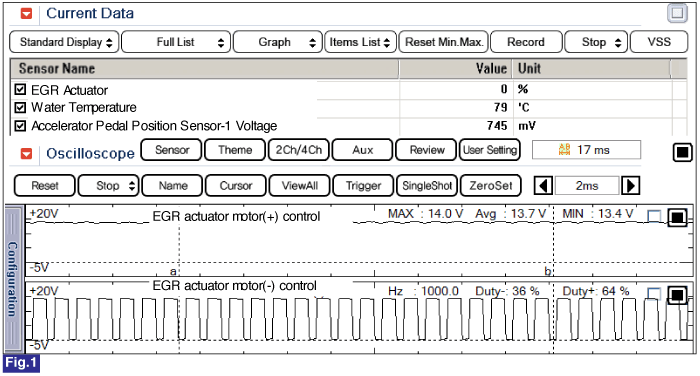
Task: Open the Full List dropdown
Action: coord(176,42)
